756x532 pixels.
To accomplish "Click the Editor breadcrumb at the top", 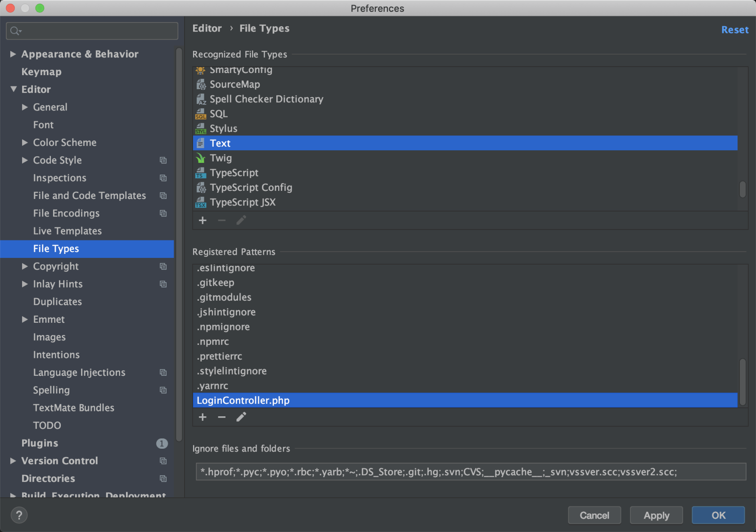I will point(207,28).
